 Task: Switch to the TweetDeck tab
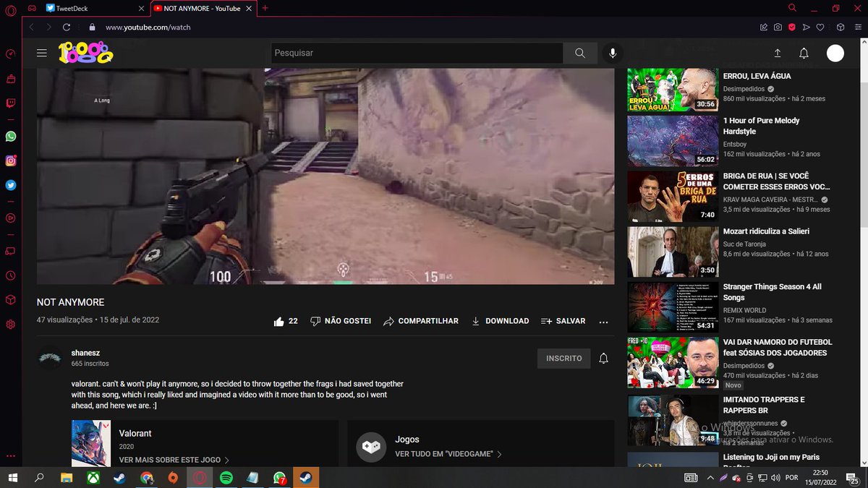click(x=96, y=8)
